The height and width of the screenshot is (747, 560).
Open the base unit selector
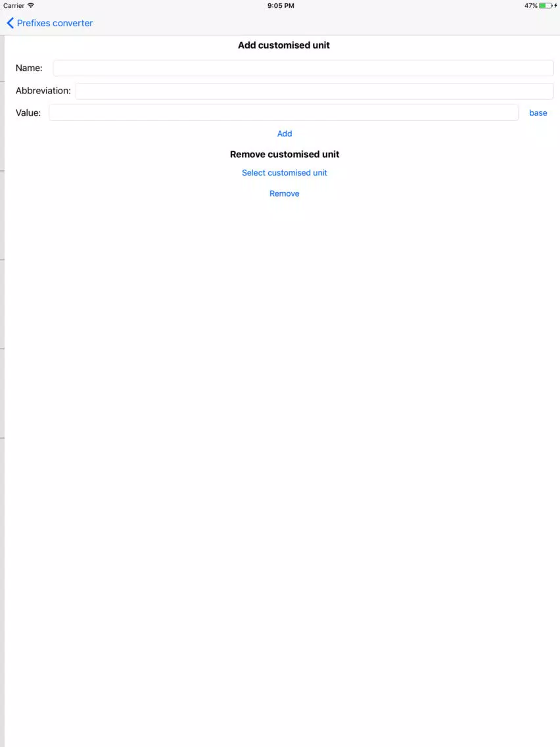538,113
